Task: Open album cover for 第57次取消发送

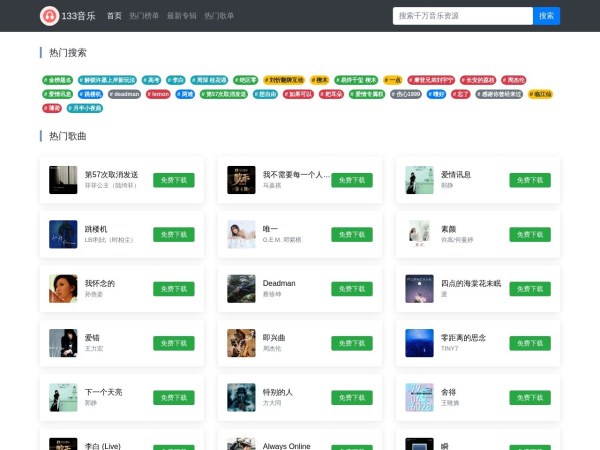Action: pos(63,180)
